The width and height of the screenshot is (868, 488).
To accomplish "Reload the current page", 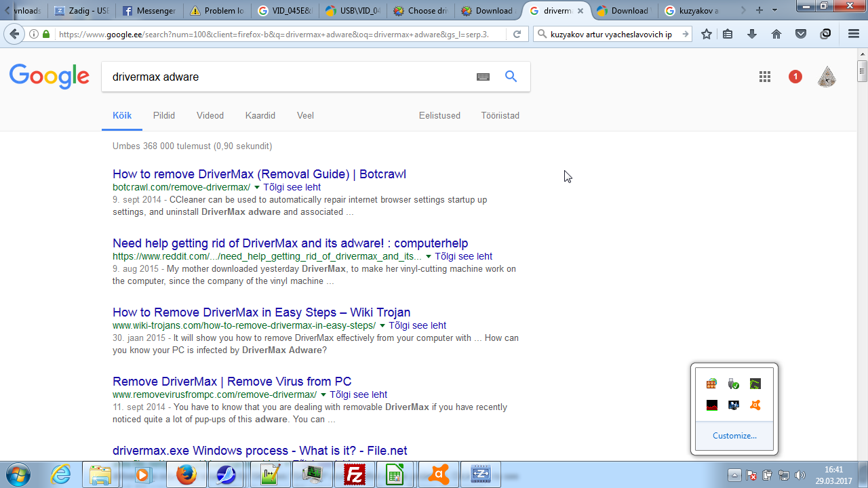I will tap(517, 34).
